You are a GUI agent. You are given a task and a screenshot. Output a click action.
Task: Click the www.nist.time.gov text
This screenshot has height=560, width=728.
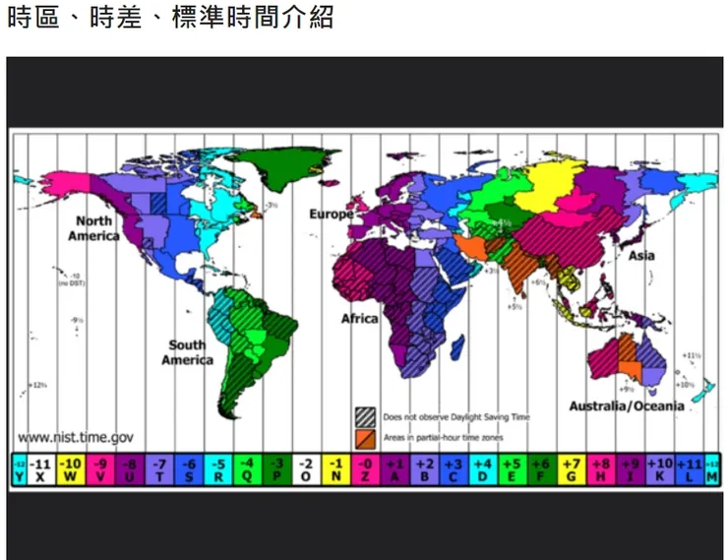(x=76, y=437)
